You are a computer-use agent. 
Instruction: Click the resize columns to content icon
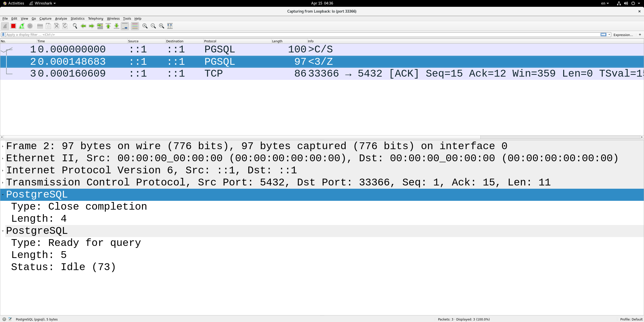coord(170,26)
